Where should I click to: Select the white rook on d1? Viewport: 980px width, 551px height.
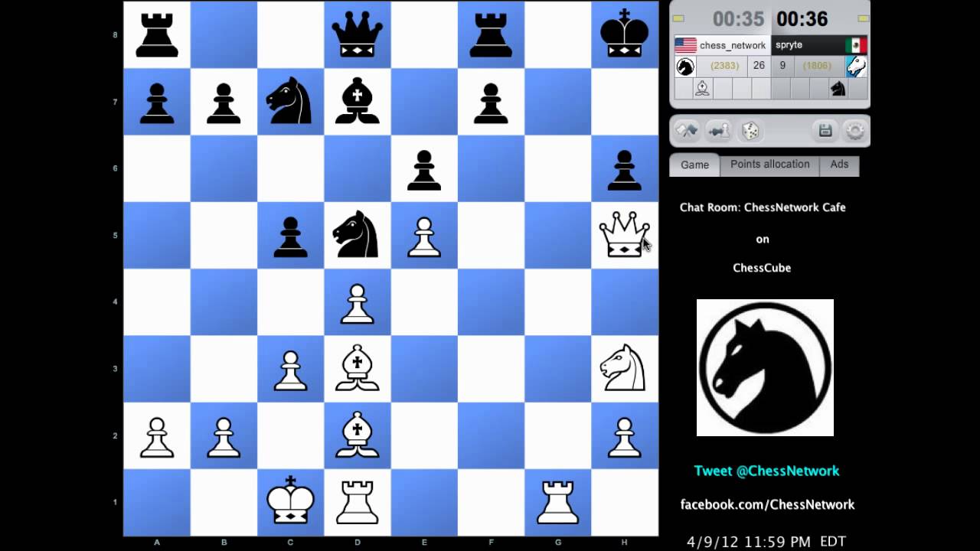(357, 503)
